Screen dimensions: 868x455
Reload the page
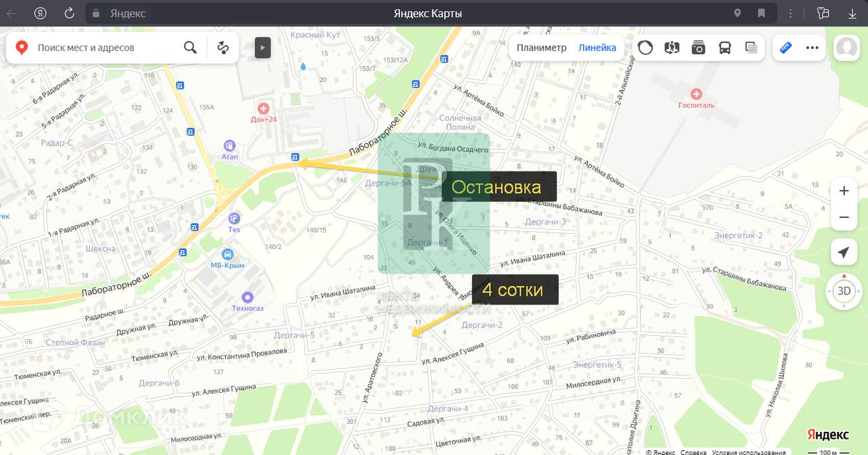tap(69, 13)
